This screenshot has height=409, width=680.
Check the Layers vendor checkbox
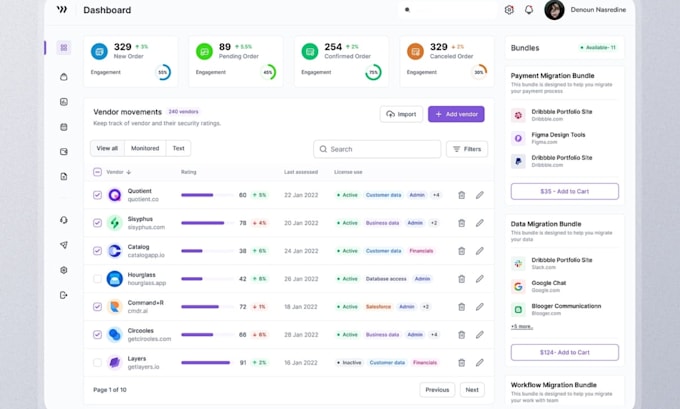click(x=97, y=363)
